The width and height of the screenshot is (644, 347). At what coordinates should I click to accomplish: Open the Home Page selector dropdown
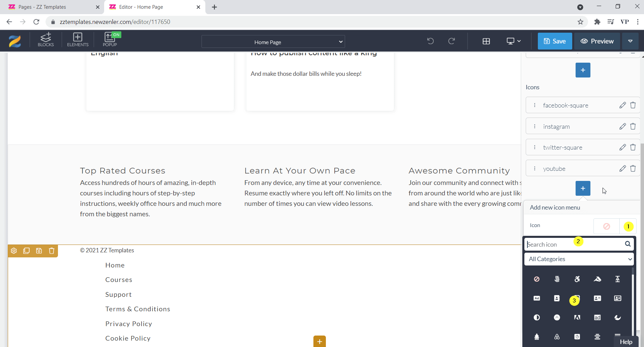pyautogui.click(x=273, y=42)
